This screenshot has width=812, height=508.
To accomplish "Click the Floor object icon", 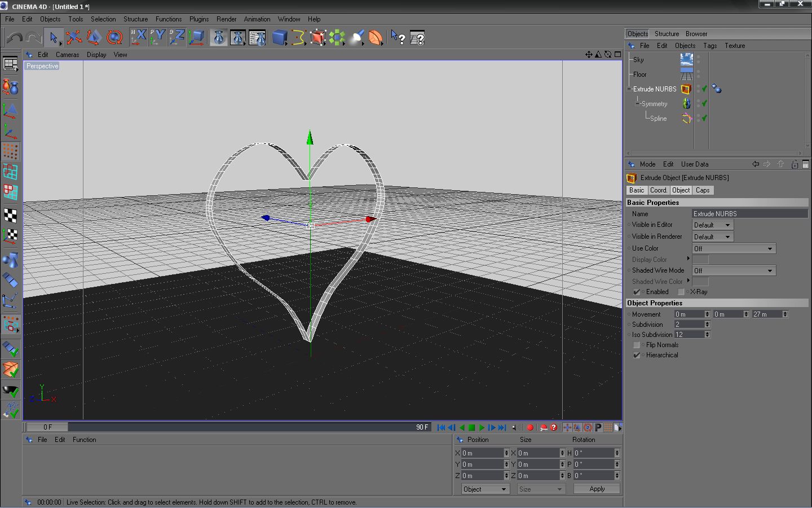I will coord(686,74).
